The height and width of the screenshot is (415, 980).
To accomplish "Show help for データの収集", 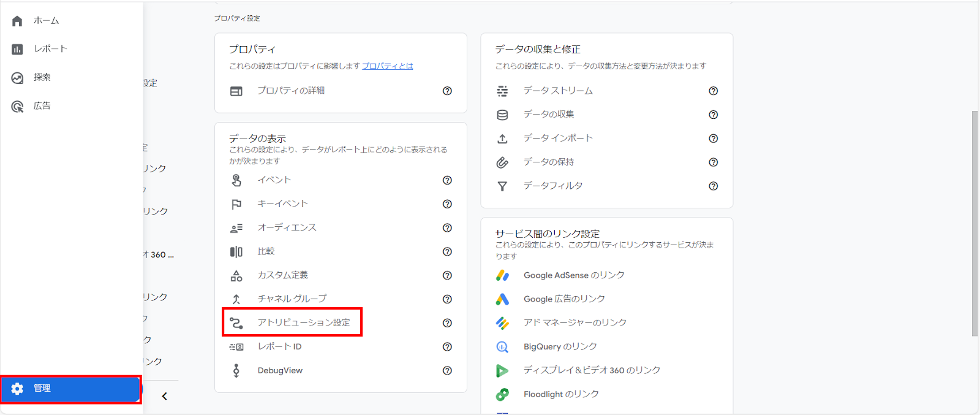I will (x=713, y=115).
